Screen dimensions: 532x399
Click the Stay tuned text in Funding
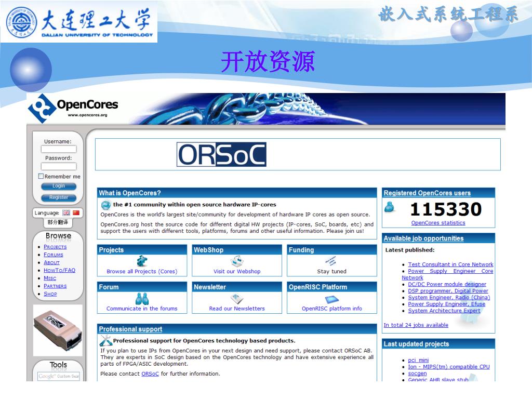(x=332, y=271)
